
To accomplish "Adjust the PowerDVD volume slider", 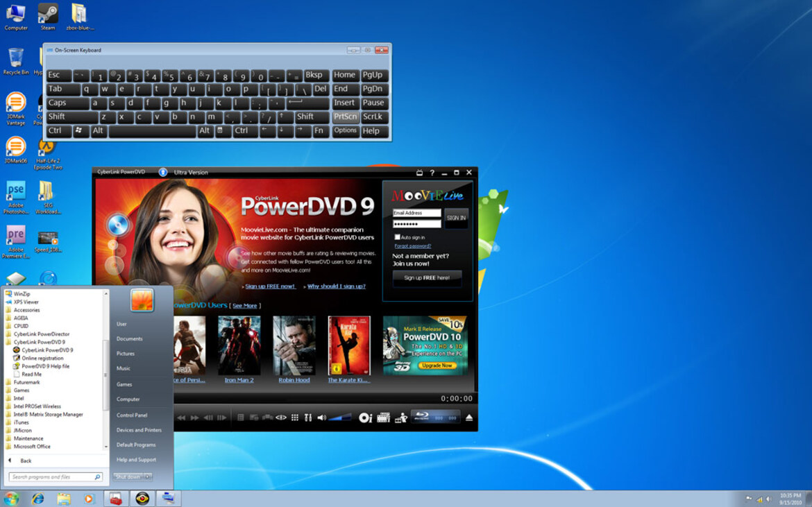I will 339,418.
